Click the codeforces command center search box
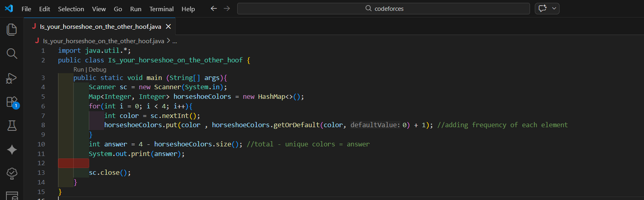 [x=384, y=9]
